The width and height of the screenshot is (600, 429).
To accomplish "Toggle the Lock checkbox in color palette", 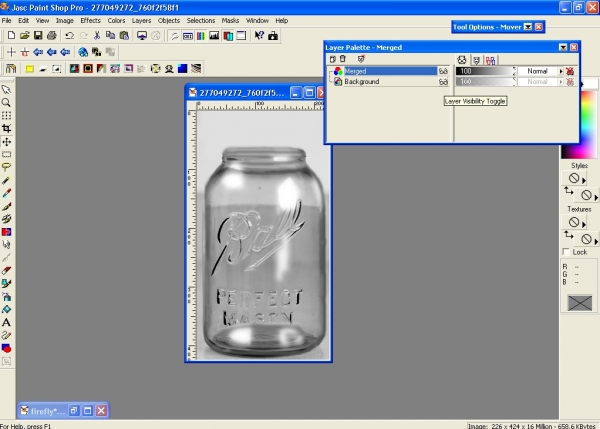I will coord(566,252).
